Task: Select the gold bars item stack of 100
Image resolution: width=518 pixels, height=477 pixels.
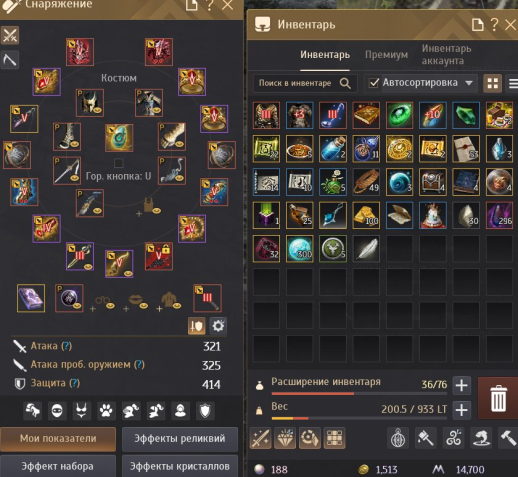Action: (366, 215)
